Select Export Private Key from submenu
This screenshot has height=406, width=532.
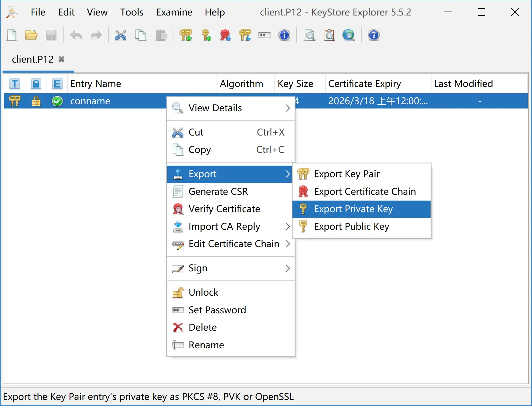point(353,209)
